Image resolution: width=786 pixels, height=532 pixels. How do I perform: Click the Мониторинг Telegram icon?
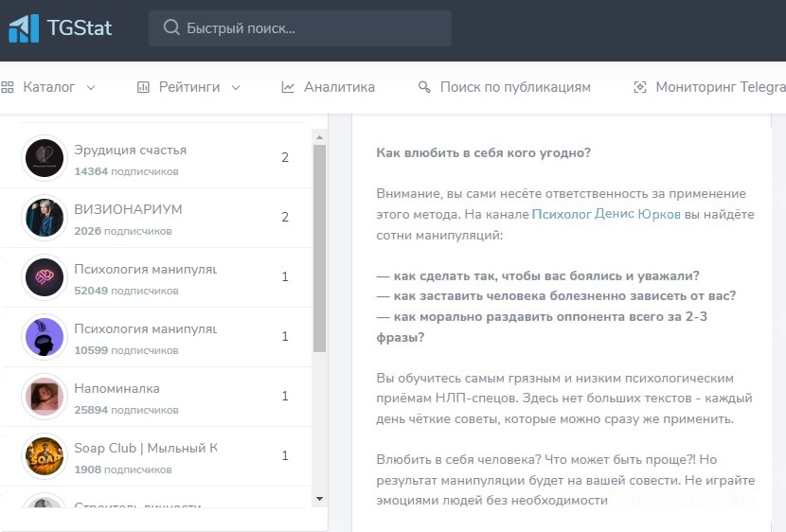(639, 87)
